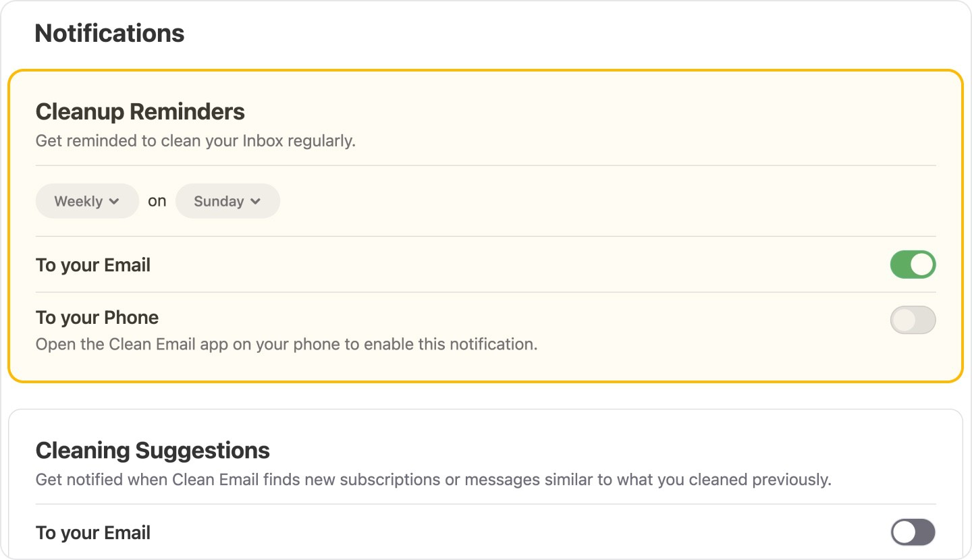The image size is (972, 560).
Task: Click the Cleaning Suggestions section heading
Action: pyautogui.click(x=152, y=450)
